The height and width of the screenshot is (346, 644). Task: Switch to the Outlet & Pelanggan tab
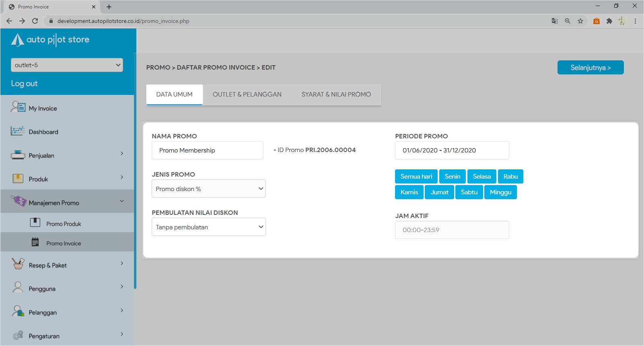pyautogui.click(x=247, y=95)
